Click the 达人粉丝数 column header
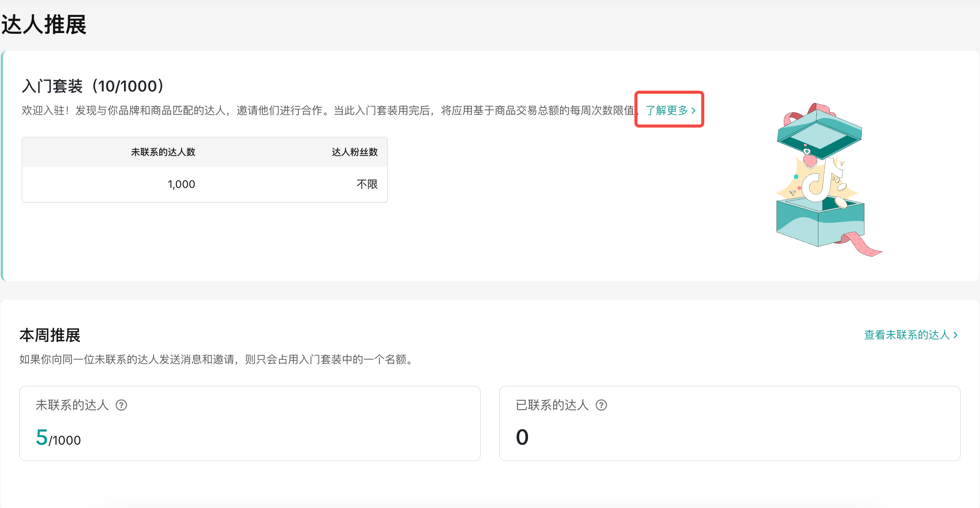The height and width of the screenshot is (508, 980). [x=354, y=152]
